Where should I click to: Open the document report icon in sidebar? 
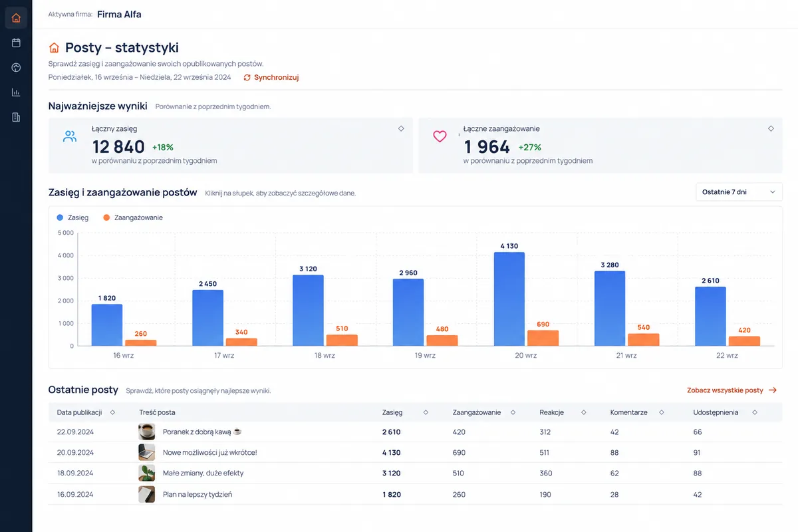click(16, 118)
